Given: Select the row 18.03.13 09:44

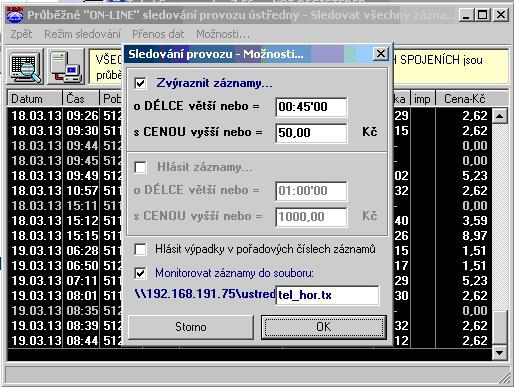Looking at the screenshot, I should click(x=249, y=146).
